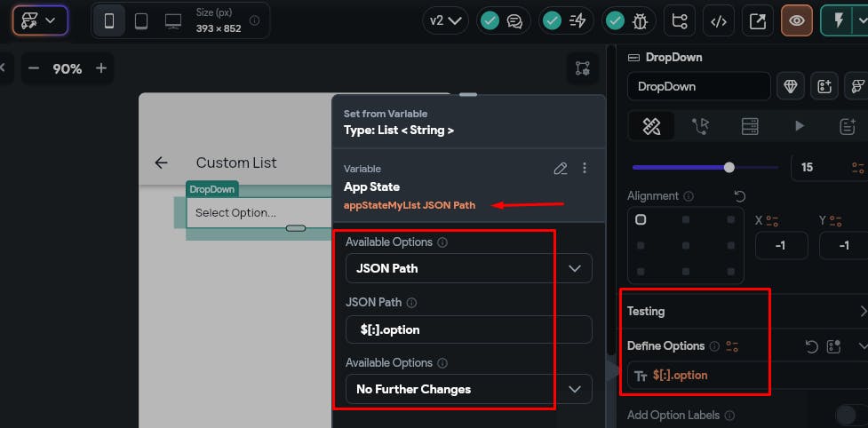Select the phone device preview icon
Image resolution: width=868 pixels, height=428 pixels.
[109, 20]
